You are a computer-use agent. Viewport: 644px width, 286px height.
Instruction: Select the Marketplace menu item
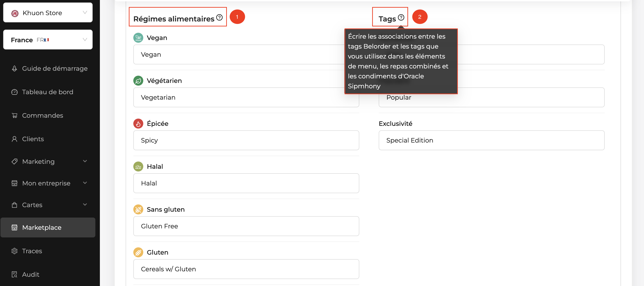tap(48, 227)
